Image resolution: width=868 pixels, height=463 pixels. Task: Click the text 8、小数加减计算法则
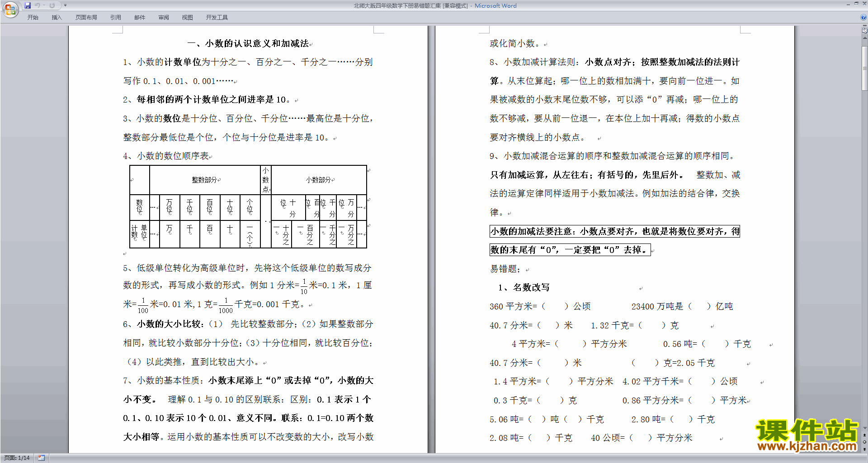tap(533, 62)
